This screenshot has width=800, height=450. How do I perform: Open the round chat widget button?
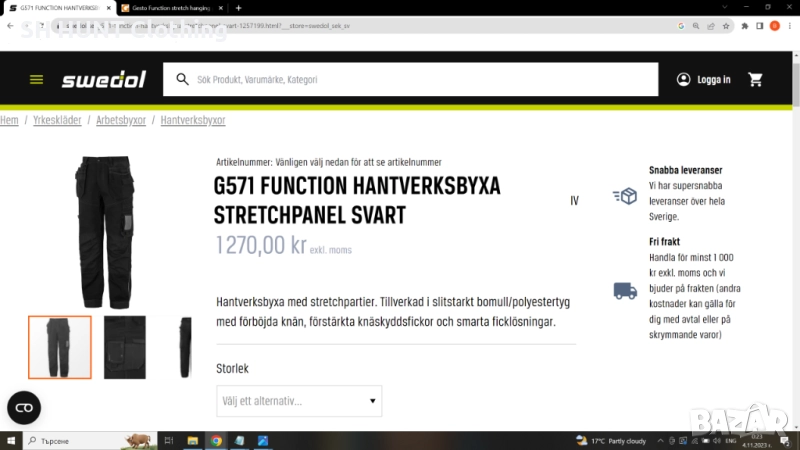(x=24, y=407)
